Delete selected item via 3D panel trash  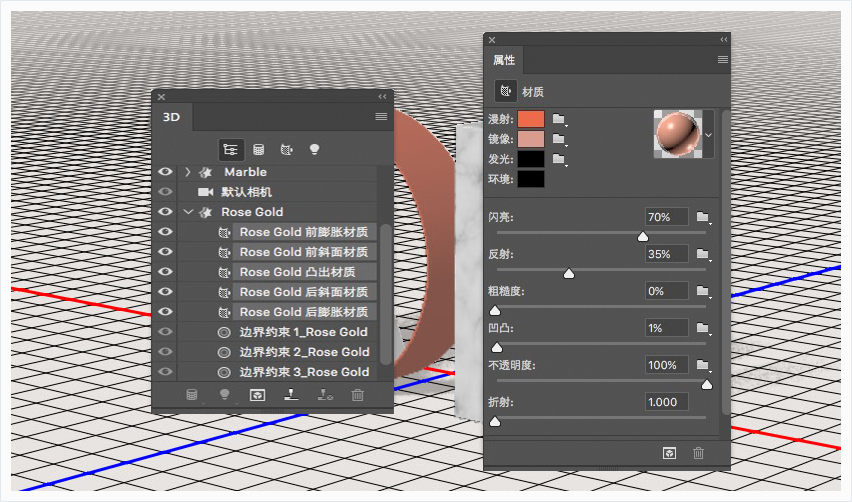click(x=357, y=395)
